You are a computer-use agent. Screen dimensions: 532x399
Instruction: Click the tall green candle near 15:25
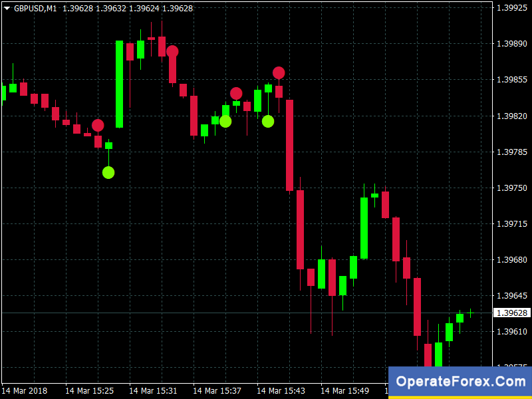point(120,84)
